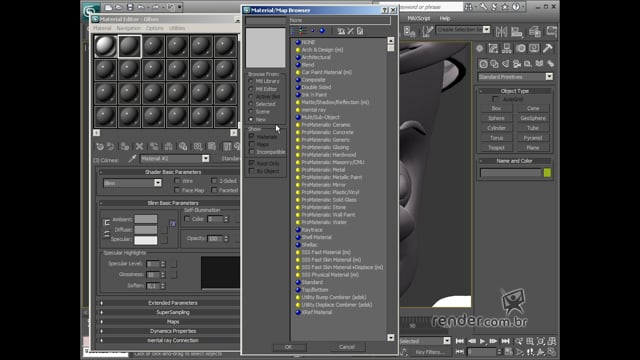This screenshot has width=640, height=360.
Task: Click the Delete From Library X icon in browser
Action: coord(351,31)
